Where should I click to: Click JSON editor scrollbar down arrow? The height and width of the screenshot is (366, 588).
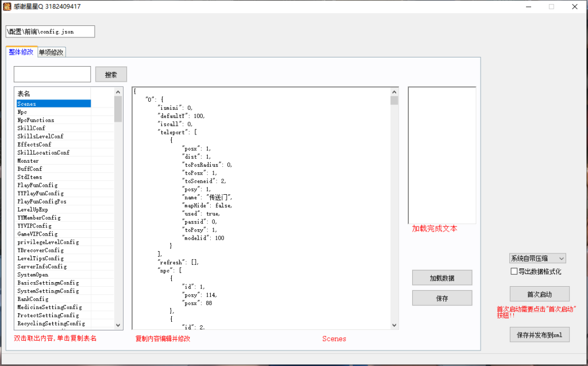pyautogui.click(x=394, y=325)
